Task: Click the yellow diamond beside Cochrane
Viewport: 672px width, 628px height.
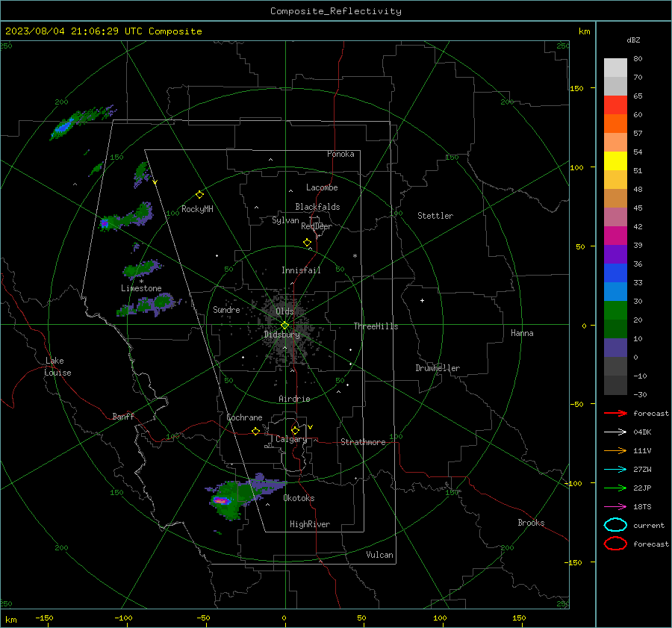Action: point(255,431)
